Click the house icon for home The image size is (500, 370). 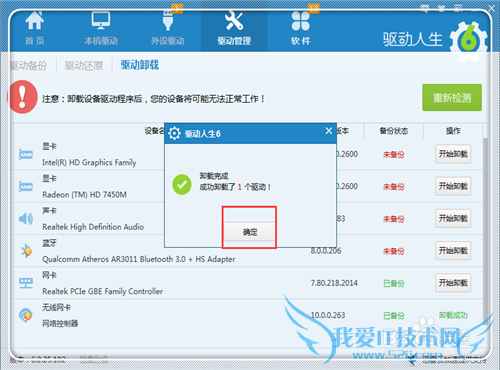tap(34, 21)
